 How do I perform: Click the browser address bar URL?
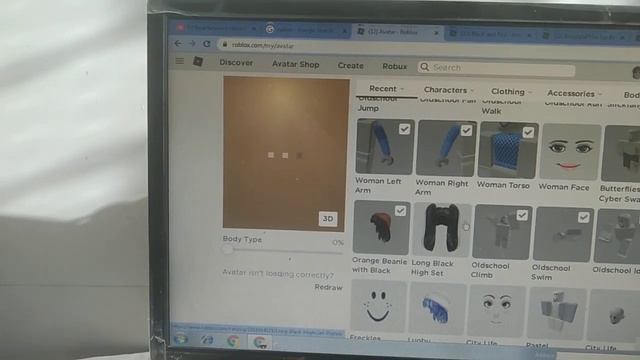click(263, 45)
